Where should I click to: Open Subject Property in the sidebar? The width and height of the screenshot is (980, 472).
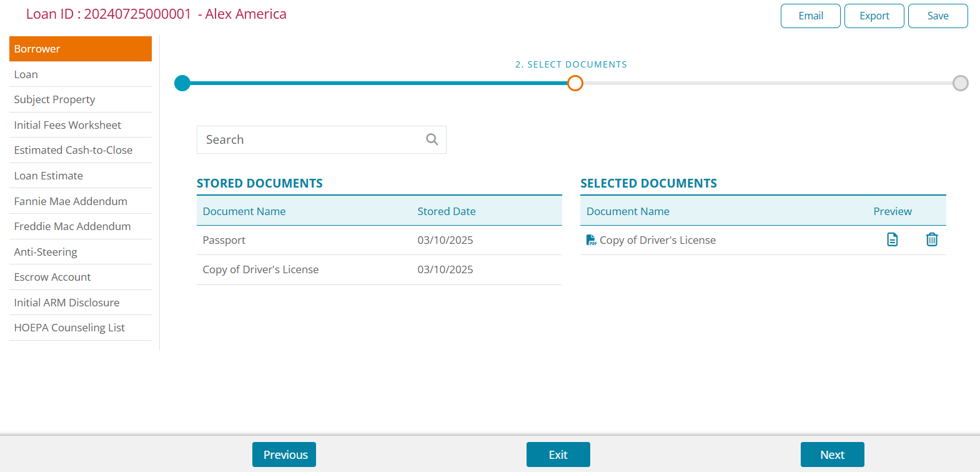point(81,99)
